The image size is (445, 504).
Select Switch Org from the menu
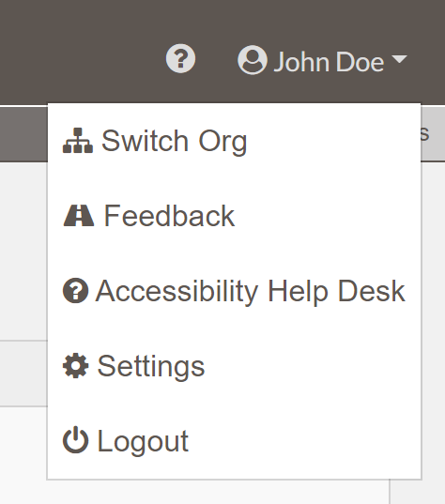click(234, 141)
